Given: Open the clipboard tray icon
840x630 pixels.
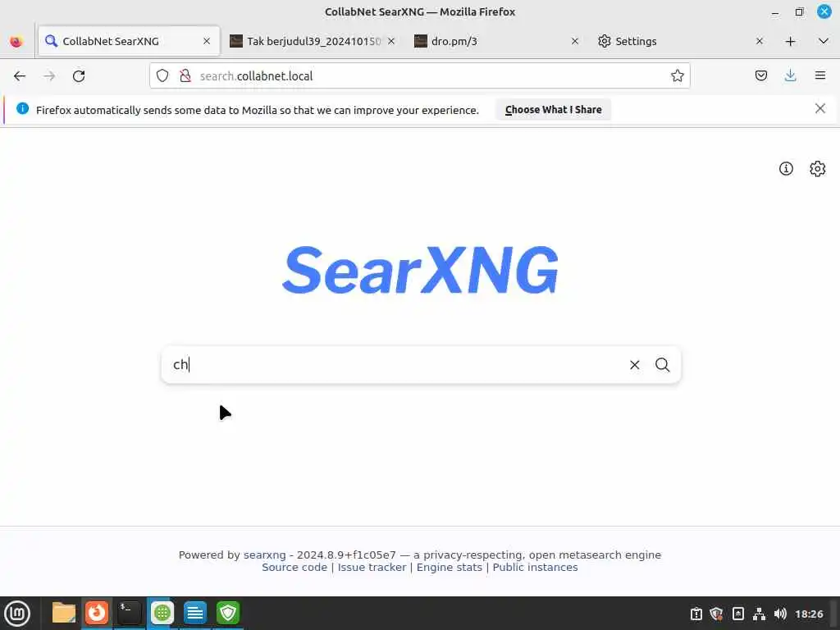Looking at the screenshot, I should click(696, 614).
